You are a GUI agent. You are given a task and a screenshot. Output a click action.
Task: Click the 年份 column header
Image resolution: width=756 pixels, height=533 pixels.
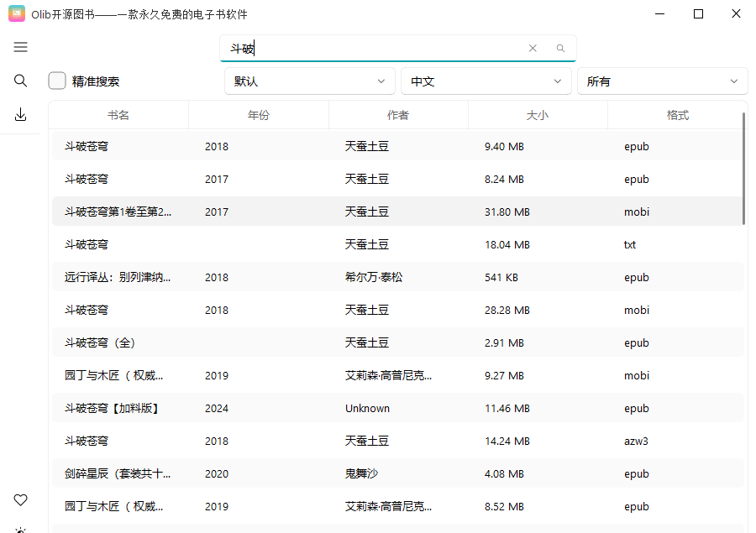pos(259,115)
